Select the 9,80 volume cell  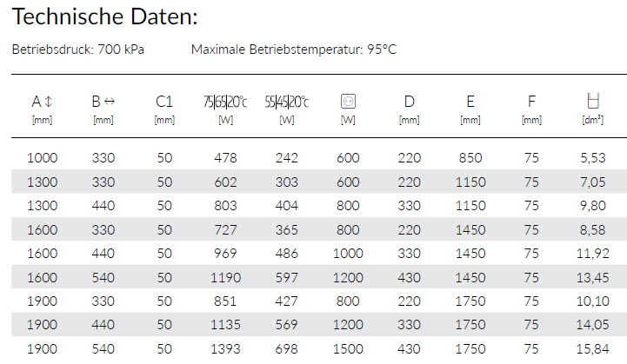pyautogui.click(x=592, y=206)
